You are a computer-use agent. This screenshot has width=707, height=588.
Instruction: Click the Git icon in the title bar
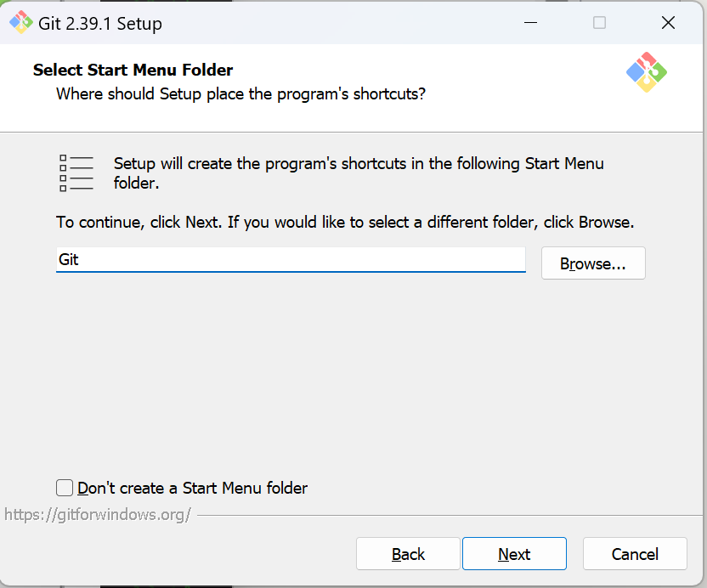coord(21,23)
